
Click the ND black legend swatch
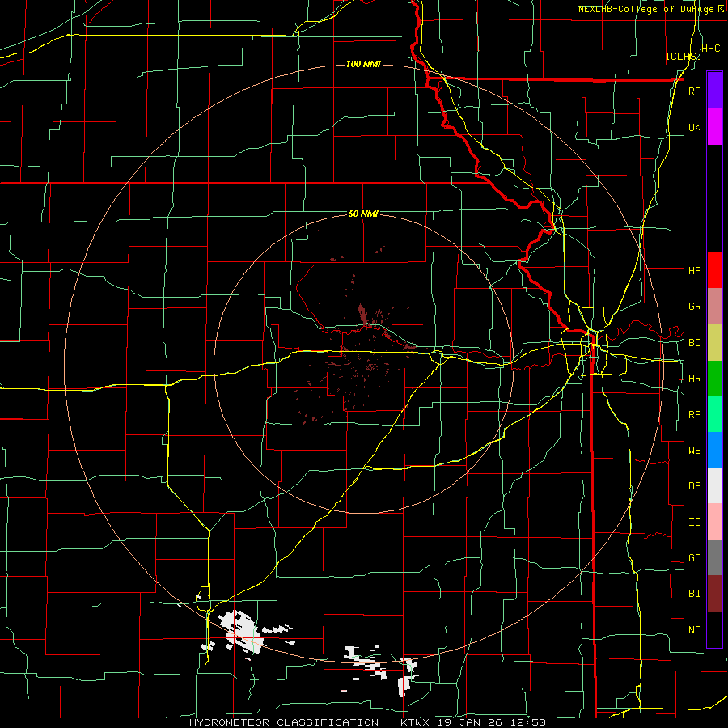tap(714, 629)
